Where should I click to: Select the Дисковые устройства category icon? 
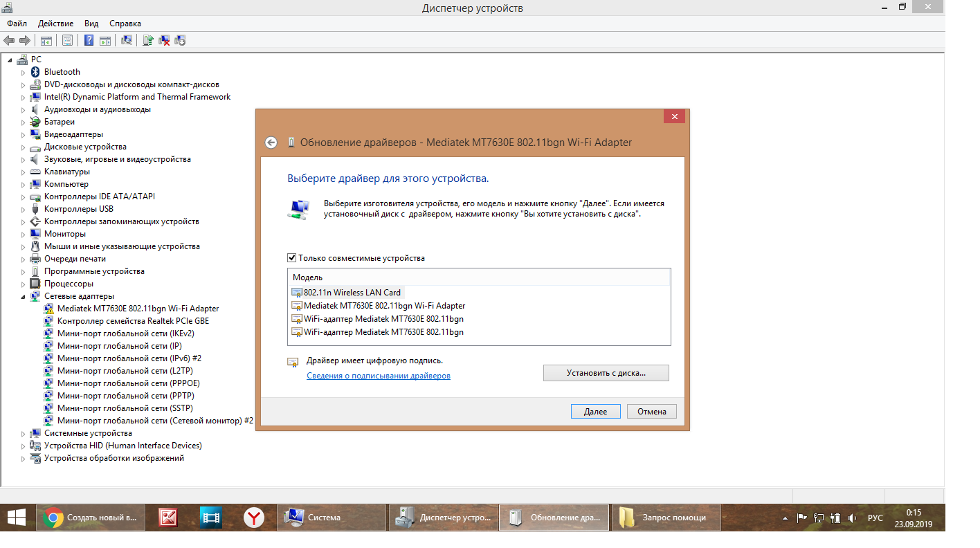click(35, 147)
